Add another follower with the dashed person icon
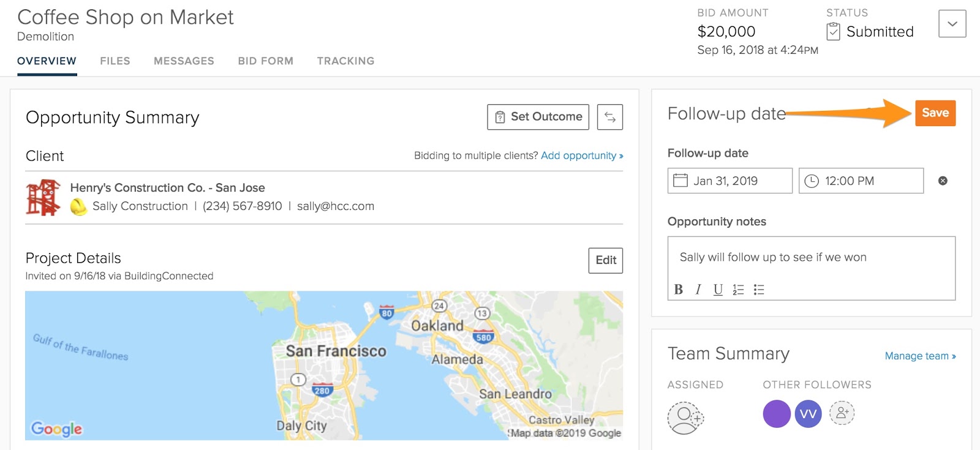 pyautogui.click(x=842, y=413)
